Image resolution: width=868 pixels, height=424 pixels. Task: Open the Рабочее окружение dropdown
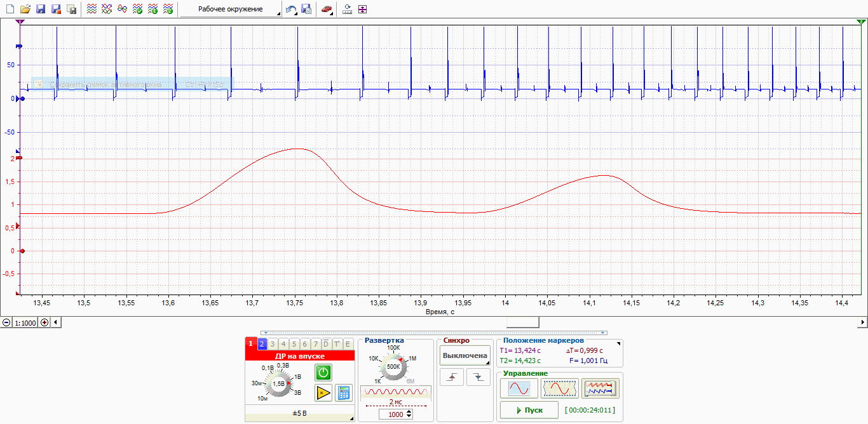click(x=231, y=9)
